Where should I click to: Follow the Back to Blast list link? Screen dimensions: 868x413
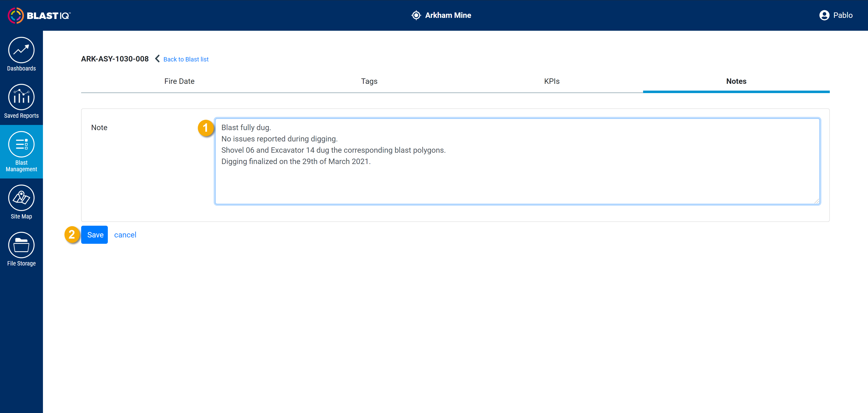pos(186,59)
